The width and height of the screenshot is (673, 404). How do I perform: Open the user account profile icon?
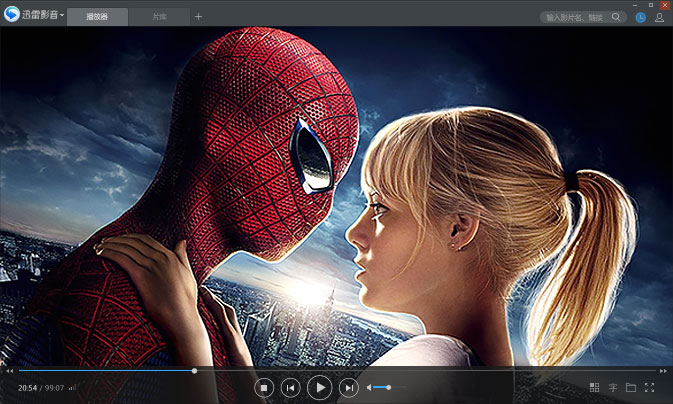point(659,18)
